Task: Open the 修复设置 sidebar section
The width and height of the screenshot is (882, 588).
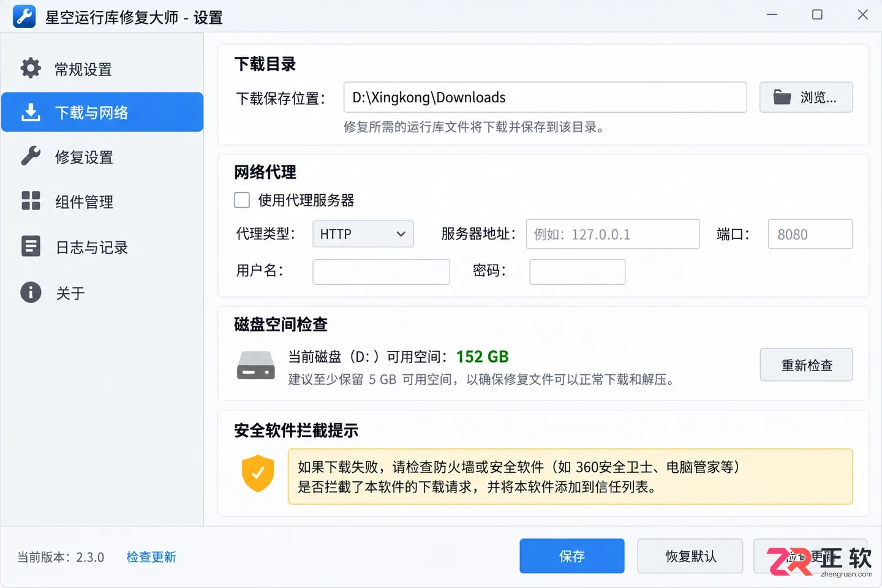Action: coord(102,157)
